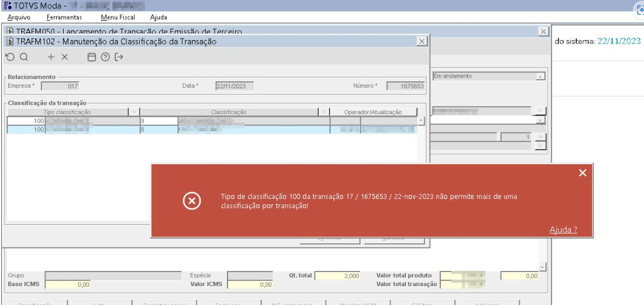Open help via the question mark toolbar icon
The height and width of the screenshot is (305, 644).
point(105,57)
